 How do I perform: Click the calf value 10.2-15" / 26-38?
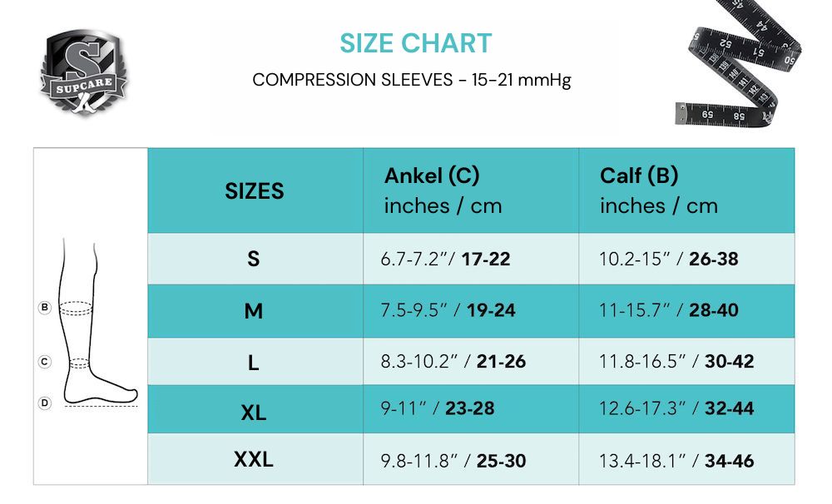[x=669, y=259]
